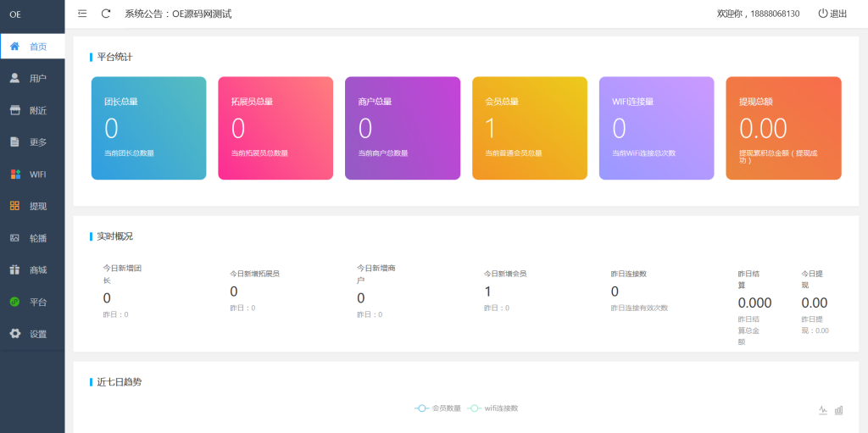Click the refresh icon in the top bar
Image resolution: width=868 pixels, height=433 pixels.
coord(106,14)
